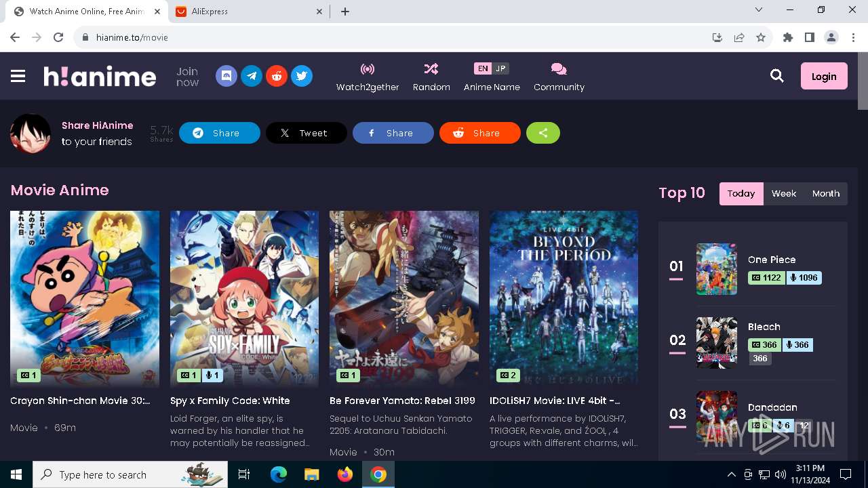
Task: Open the Reddit join icon
Action: tap(277, 76)
